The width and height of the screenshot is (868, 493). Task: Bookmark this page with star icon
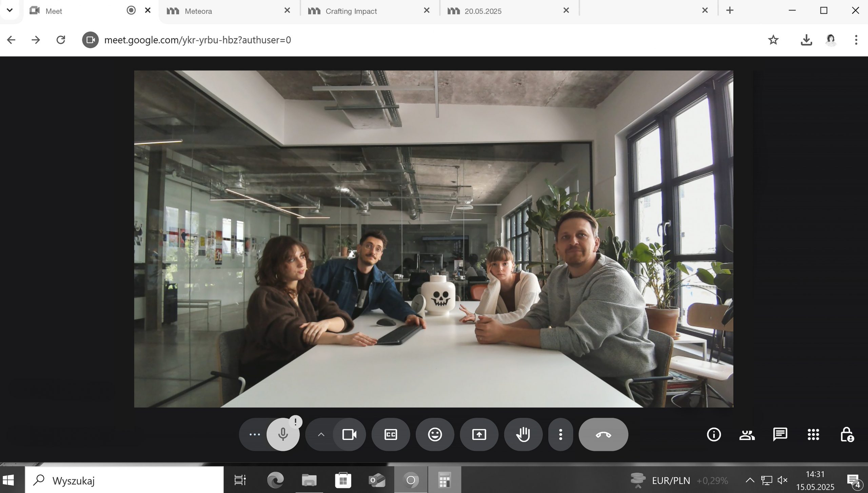[773, 40]
